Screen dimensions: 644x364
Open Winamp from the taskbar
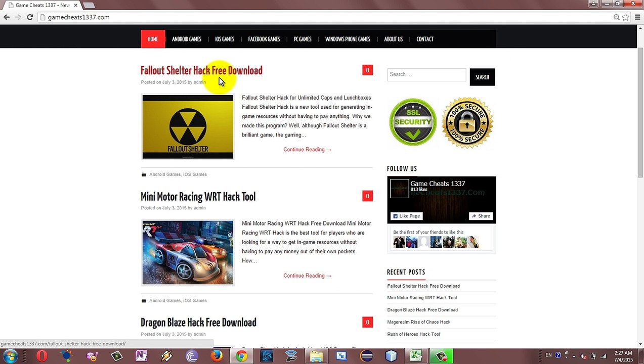166,356
